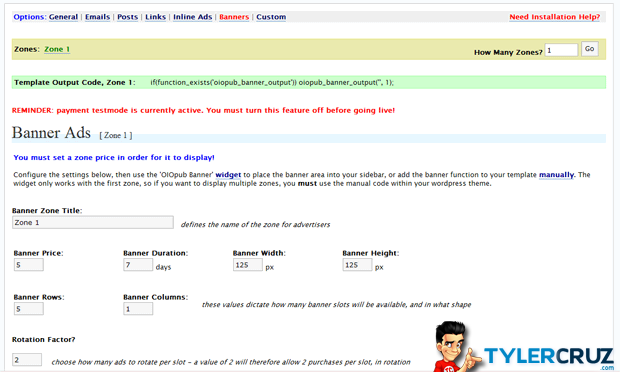Screen dimensions: 620x372
Task: Click the Go button
Action: click(x=589, y=49)
